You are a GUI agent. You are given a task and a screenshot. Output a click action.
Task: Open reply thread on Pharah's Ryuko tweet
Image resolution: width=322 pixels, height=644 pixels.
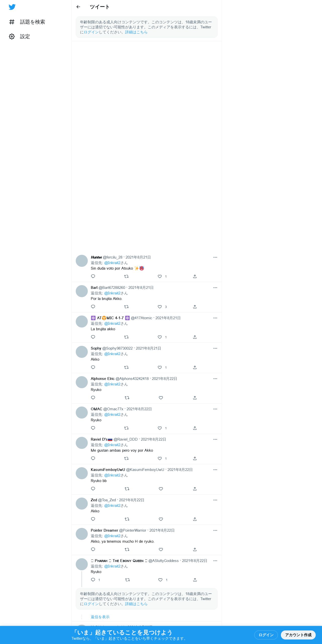[x=93, y=580]
